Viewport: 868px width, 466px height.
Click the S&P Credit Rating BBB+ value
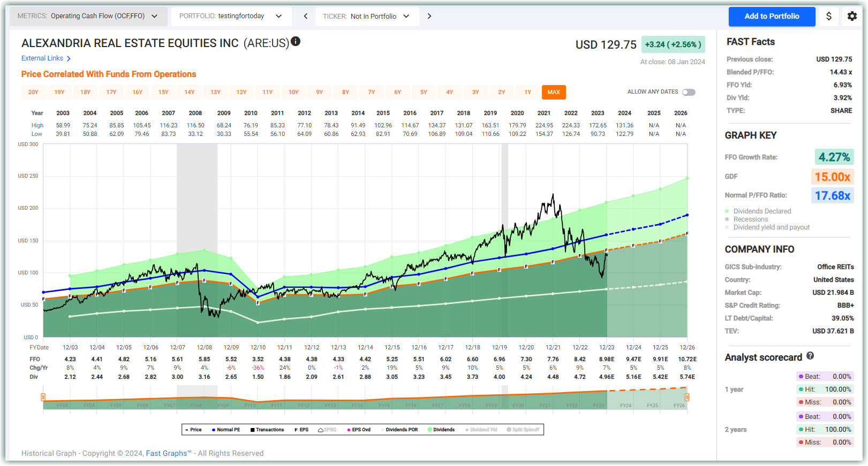click(846, 305)
